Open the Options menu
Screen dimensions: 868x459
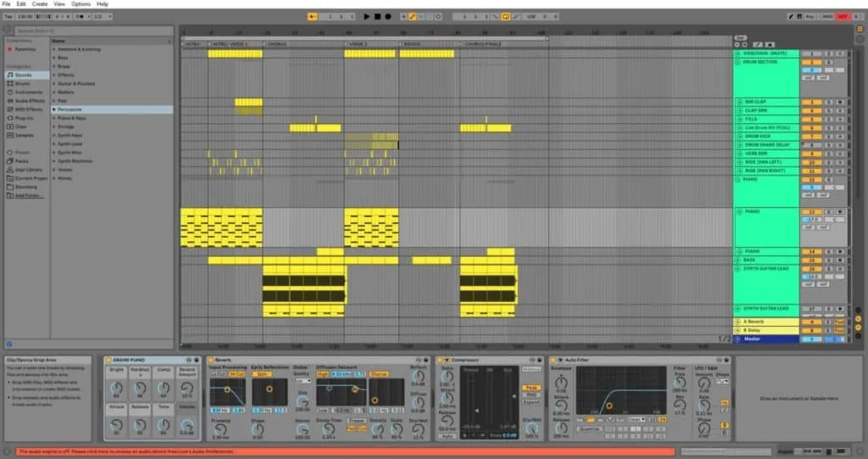click(81, 4)
